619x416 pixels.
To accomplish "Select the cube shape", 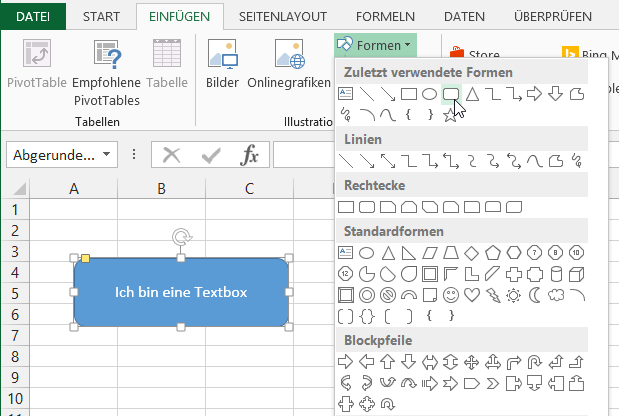I will pos(577,274).
